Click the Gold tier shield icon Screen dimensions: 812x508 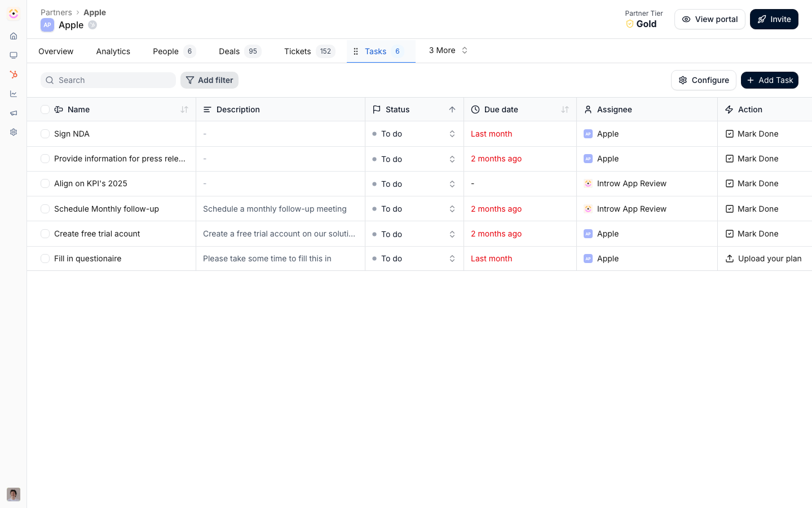(x=630, y=24)
